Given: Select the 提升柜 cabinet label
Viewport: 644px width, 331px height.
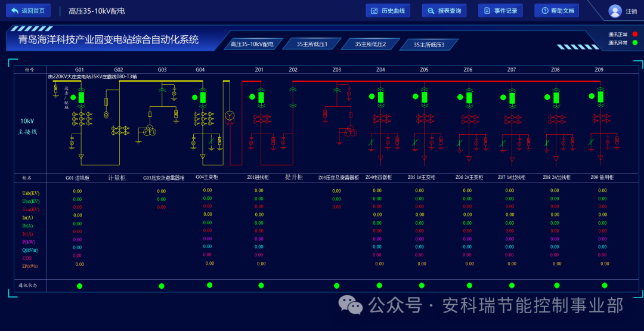Looking at the screenshot, I should (x=294, y=177).
